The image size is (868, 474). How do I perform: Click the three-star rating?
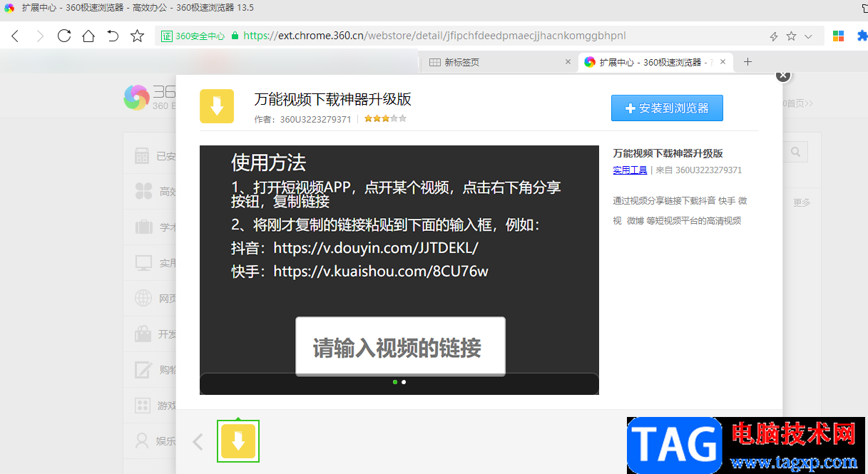[385, 118]
